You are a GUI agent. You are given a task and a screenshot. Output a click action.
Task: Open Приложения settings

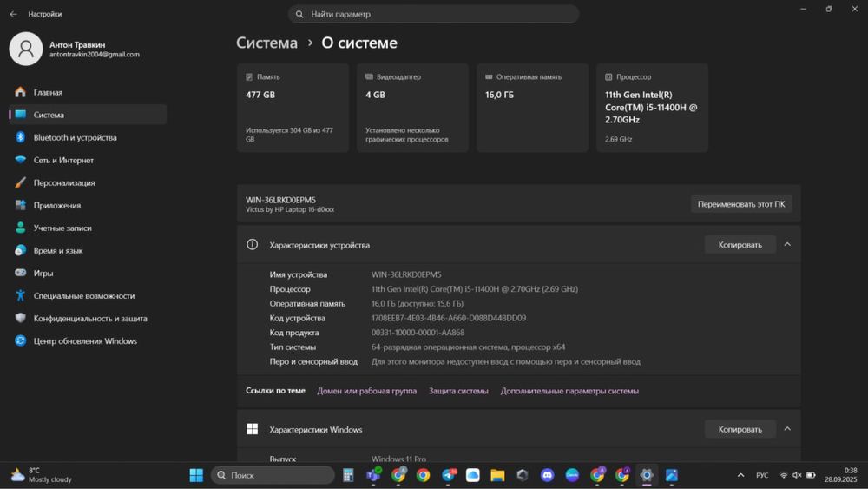[88, 206]
